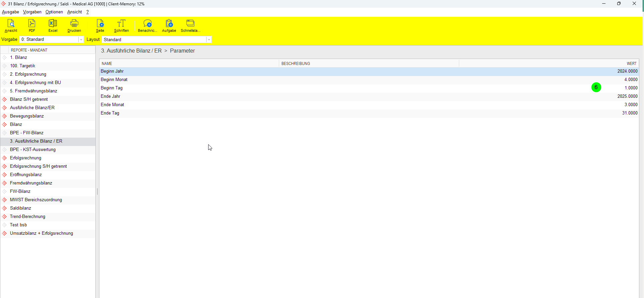Select BPE - FW-Bilanz report
Screen dimensions: 644x298
48,133
